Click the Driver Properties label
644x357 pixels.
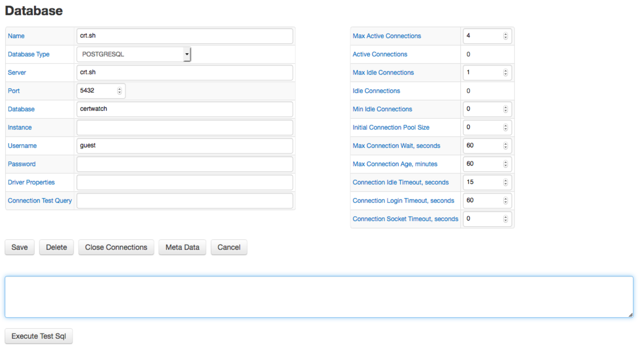pos(31,182)
